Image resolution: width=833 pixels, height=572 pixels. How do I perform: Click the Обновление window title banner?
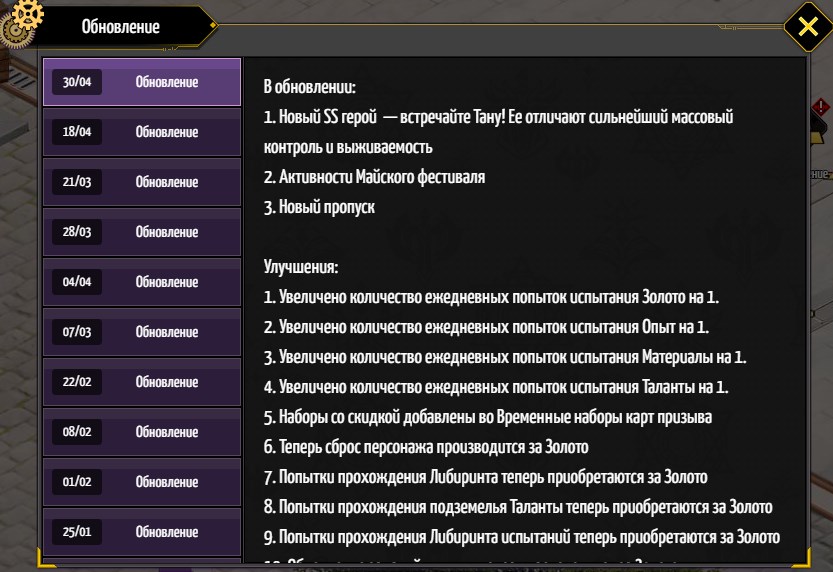(x=120, y=27)
